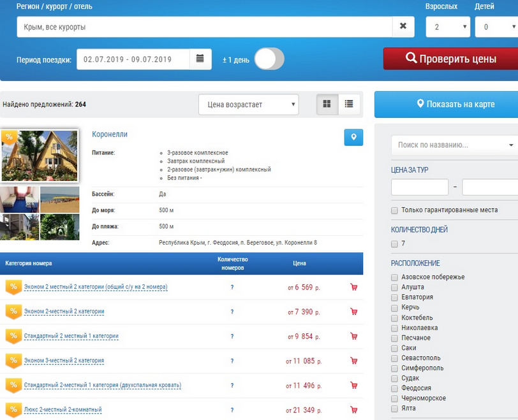Open the Цена возрастает sort dropdown
The height and width of the screenshot is (420, 518).
click(249, 105)
